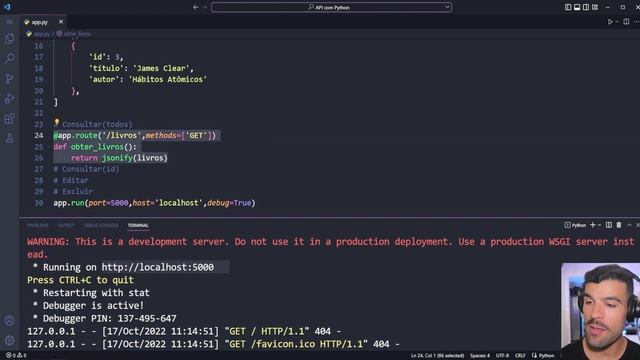The width and height of the screenshot is (640, 360).
Task: Click the # Excluir comment line
Action: click(x=73, y=191)
